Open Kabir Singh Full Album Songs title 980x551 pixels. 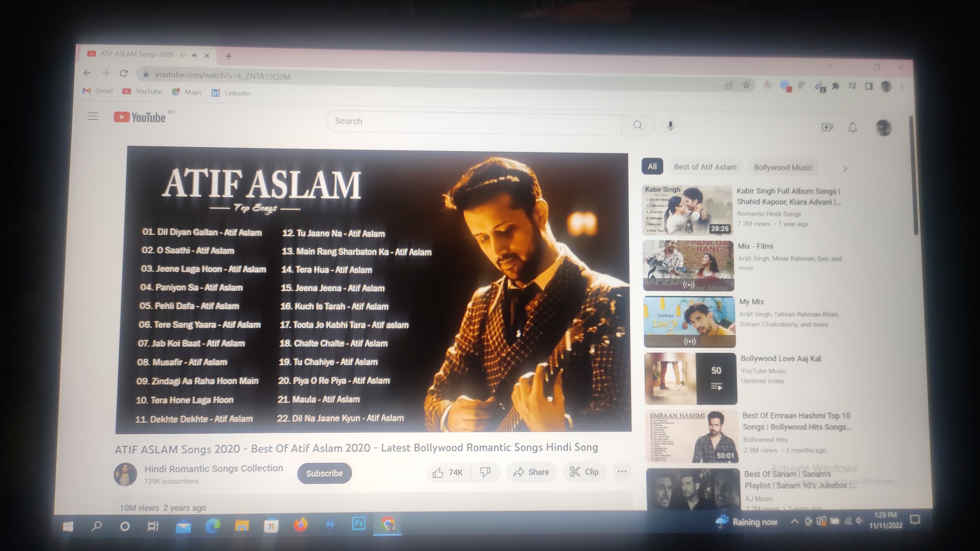pyautogui.click(x=789, y=197)
